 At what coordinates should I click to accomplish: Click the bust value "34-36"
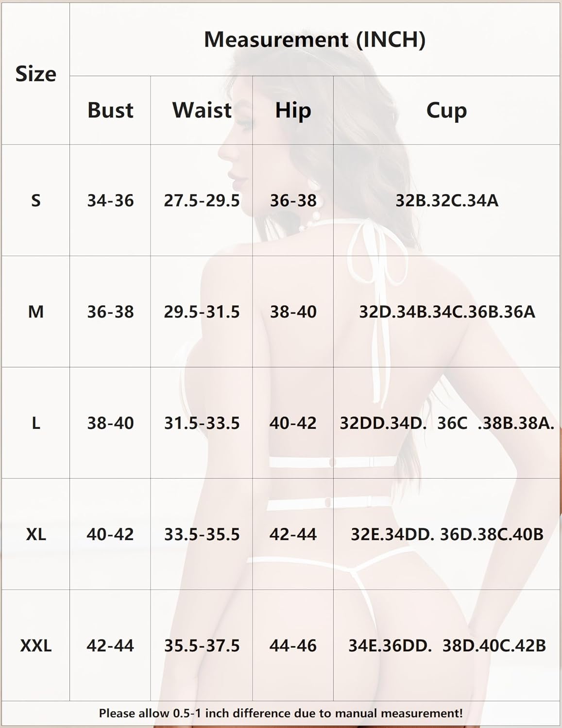[x=110, y=200]
